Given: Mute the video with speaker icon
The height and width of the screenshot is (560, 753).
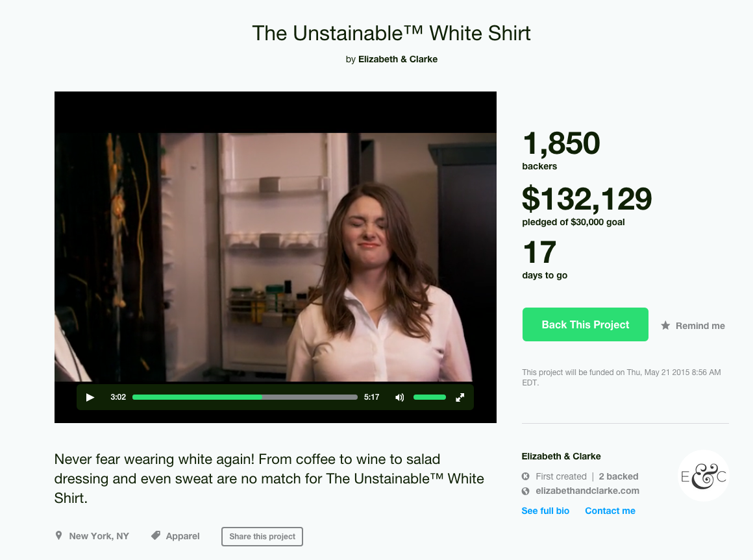Looking at the screenshot, I should tap(400, 397).
